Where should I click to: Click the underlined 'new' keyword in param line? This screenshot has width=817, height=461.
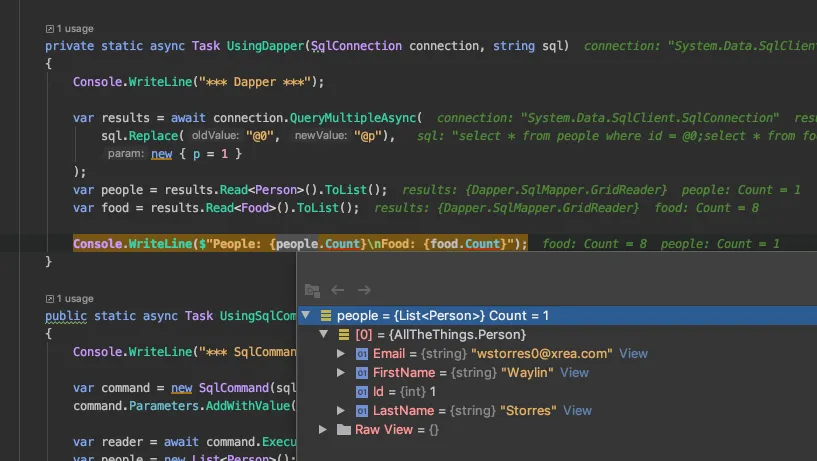162,154
